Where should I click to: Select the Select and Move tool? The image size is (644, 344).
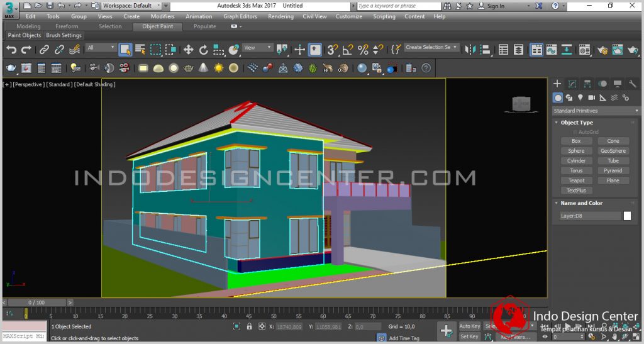tap(188, 50)
